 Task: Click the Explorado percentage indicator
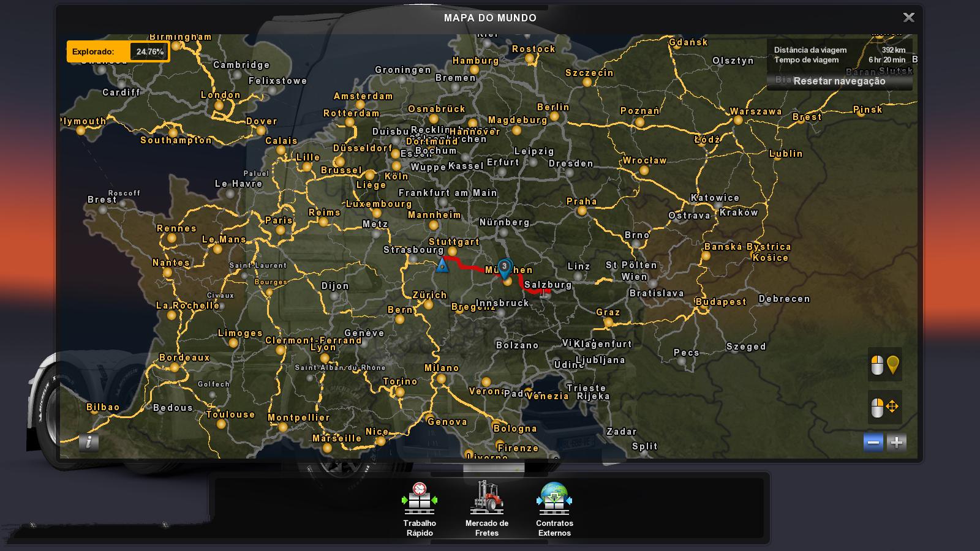[118, 52]
